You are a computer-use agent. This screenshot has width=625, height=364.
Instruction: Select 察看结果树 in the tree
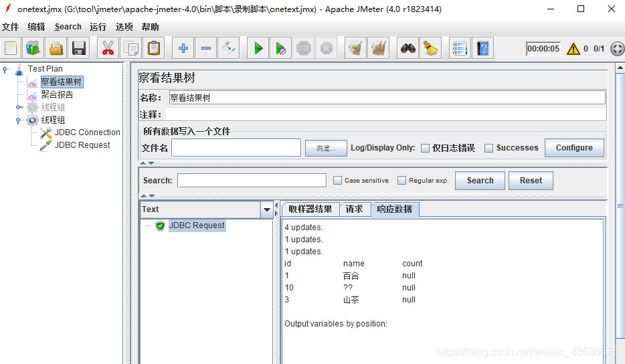(x=62, y=82)
